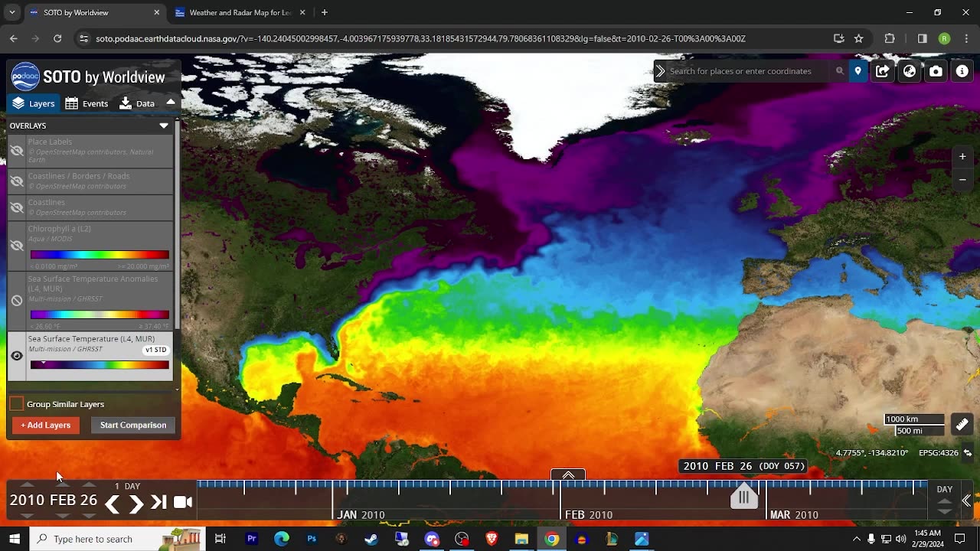The image size is (980, 551).
Task: Collapse the OVERLAYS section
Action: pyautogui.click(x=163, y=126)
